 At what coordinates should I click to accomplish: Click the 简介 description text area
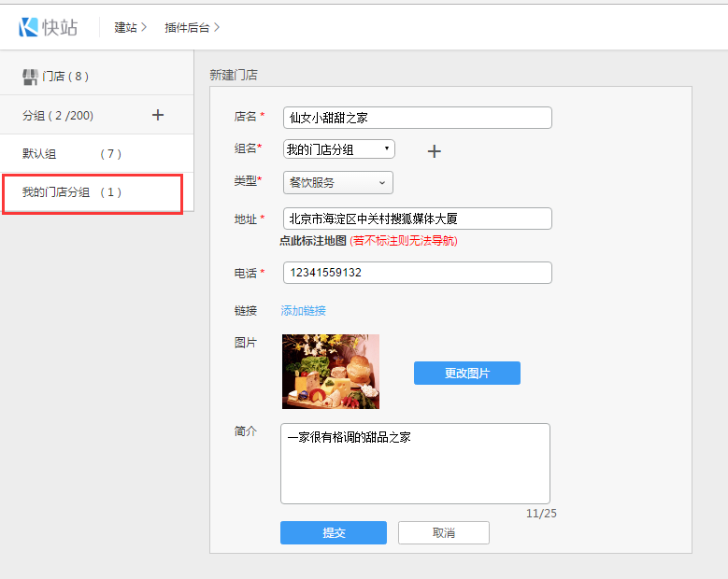pyautogui.click(x=415, y=463)
